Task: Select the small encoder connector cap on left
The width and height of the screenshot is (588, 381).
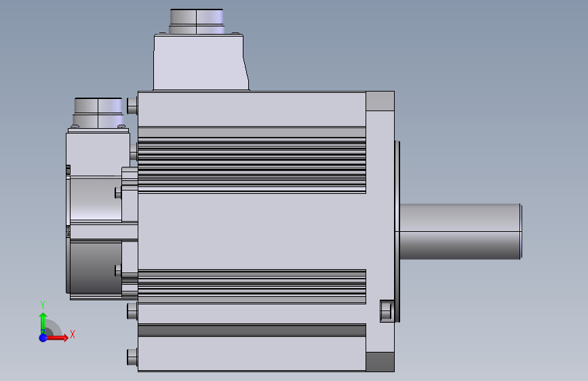Action: pyautogui.click(x=98, y=113)
